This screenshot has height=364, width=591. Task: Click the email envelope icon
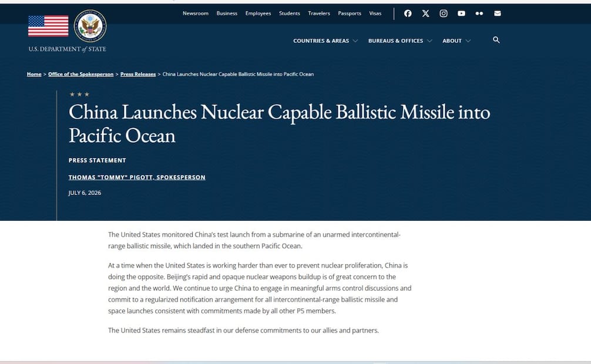[x=498, y=14]
